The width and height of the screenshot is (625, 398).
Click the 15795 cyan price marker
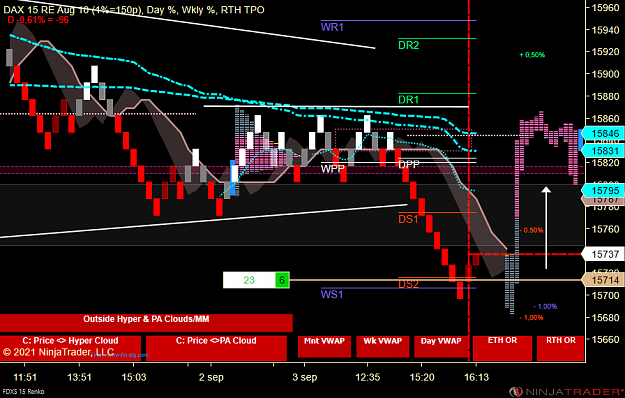(x=602, y=190)
